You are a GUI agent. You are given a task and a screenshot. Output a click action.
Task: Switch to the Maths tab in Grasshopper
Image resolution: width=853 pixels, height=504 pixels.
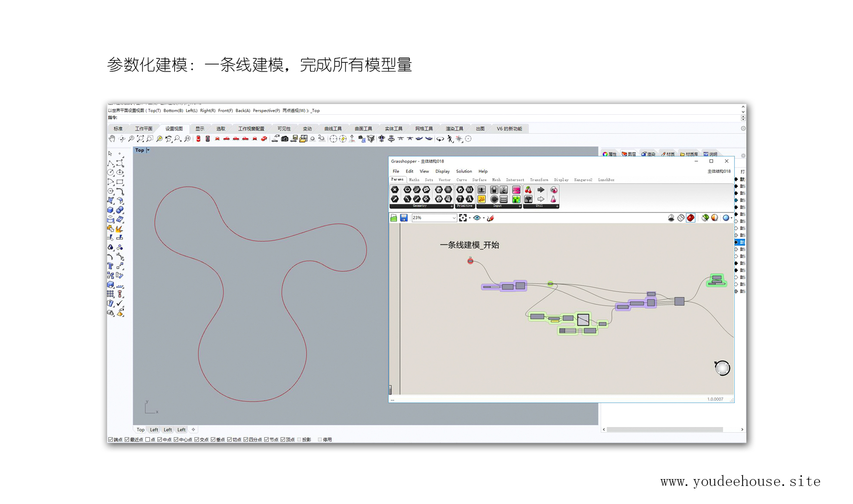click(414, 180)
